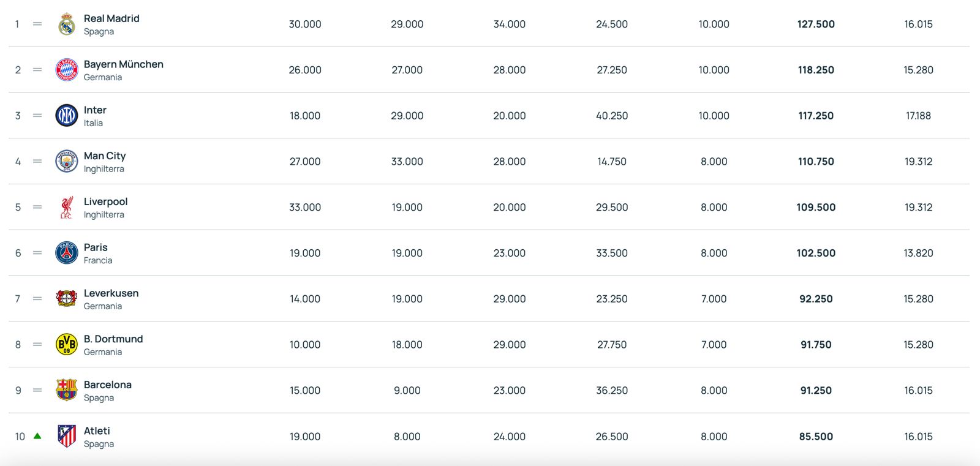Image resolution: width=980 pixels, height=466 pixels.
Task: Select the Leverkusen club badge
Action: pos(67,299)
